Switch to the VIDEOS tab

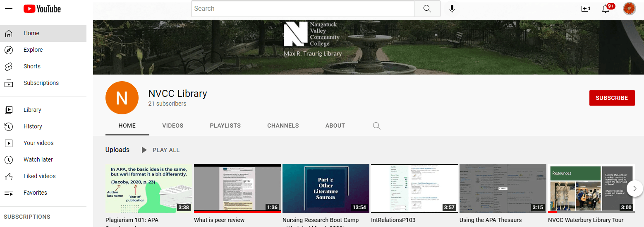(173, 126)
